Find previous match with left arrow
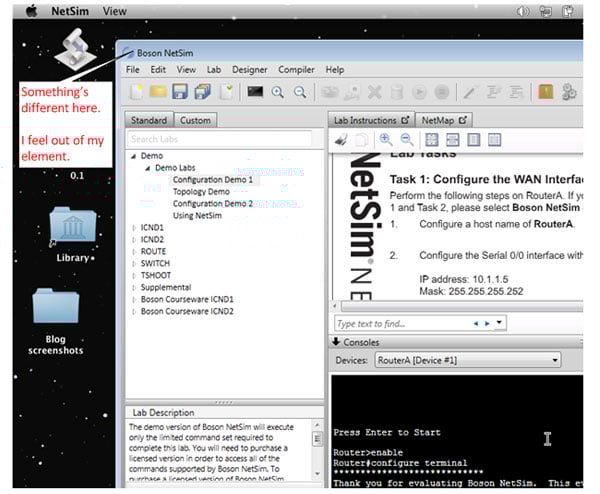The image size is (600, 494). pyautogui.click(x=476, y=324)
